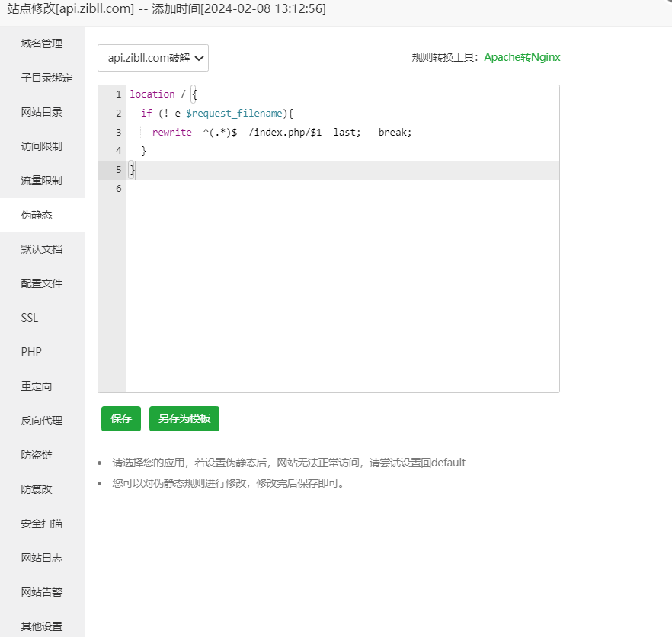Open 访问限制 settings

coord(42,146)
